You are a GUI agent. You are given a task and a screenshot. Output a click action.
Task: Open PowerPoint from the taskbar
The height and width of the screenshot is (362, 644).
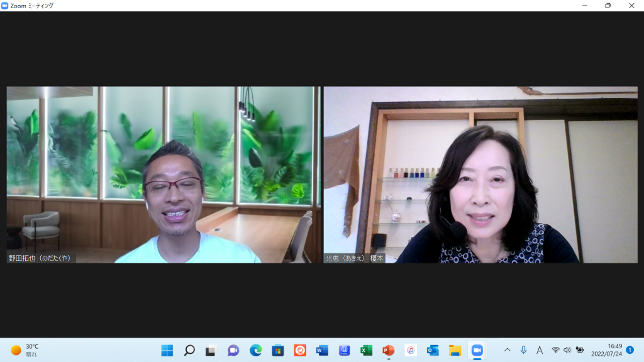click(x=388, y=350)
